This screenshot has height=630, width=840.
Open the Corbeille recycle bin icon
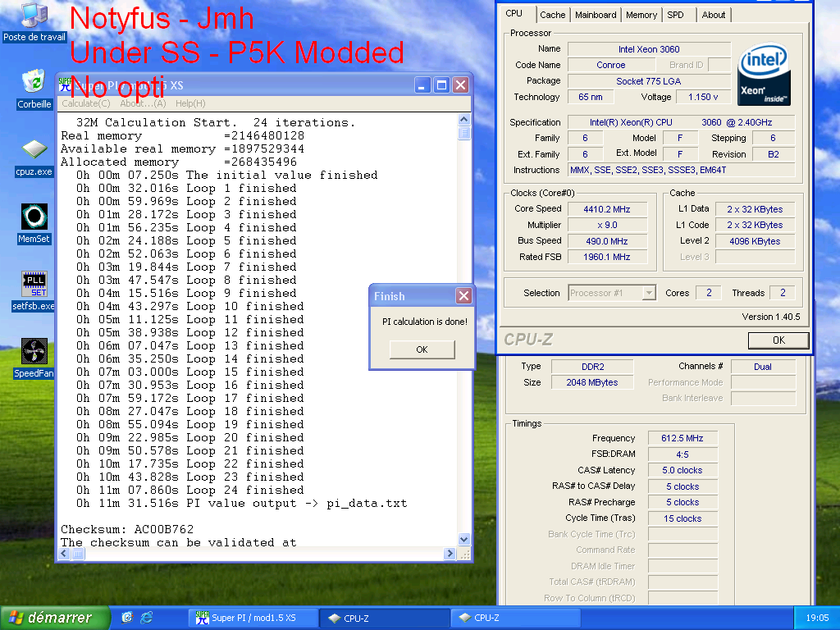pyautogui.click(x=34, y=89)
